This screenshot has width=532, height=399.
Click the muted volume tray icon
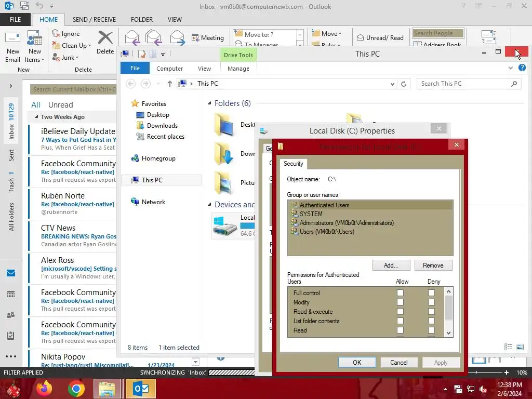click(x=483, y=390)
